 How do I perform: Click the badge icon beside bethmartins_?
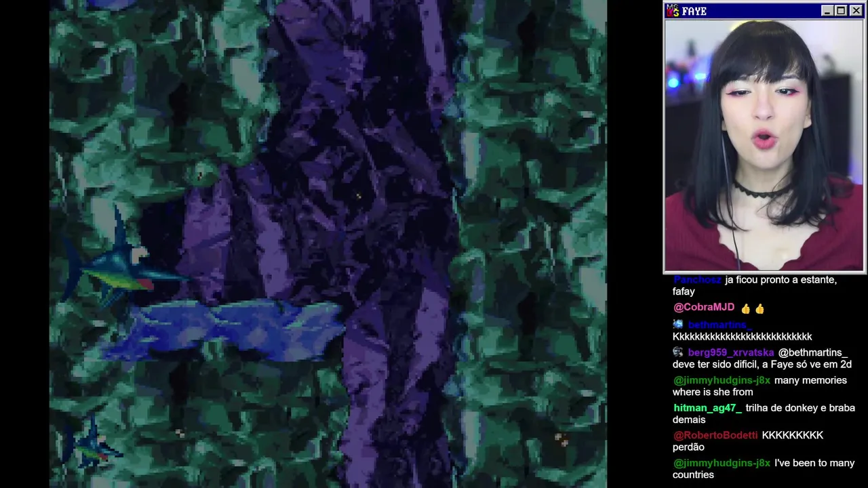point(678,325)
